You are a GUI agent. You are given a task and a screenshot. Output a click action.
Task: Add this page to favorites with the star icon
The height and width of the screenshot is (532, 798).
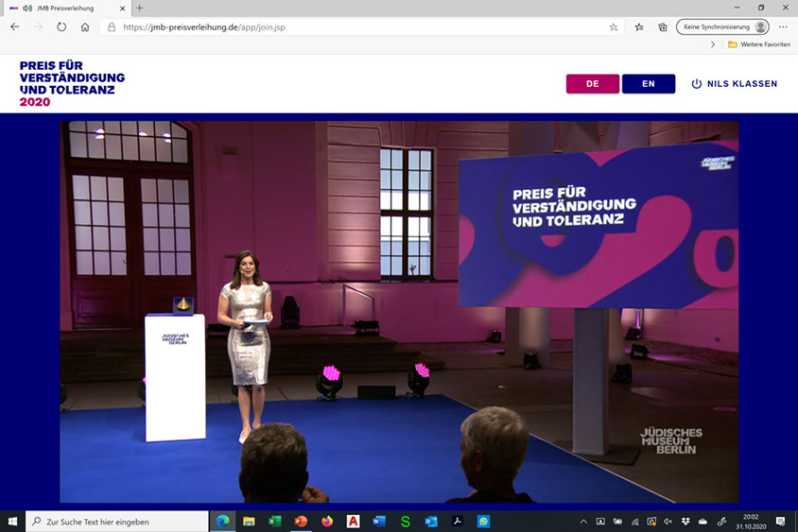(614, 27)
